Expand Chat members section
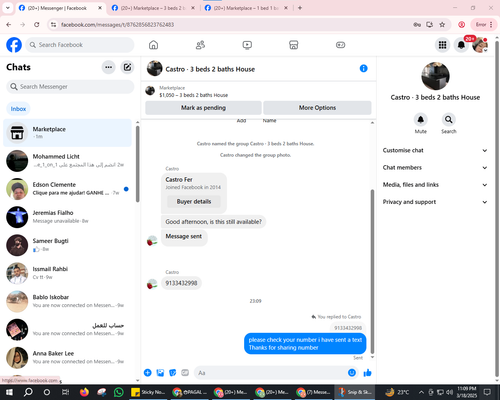Image resolution: width=500 pixels, height=400 pixels. tap(435, 167)
